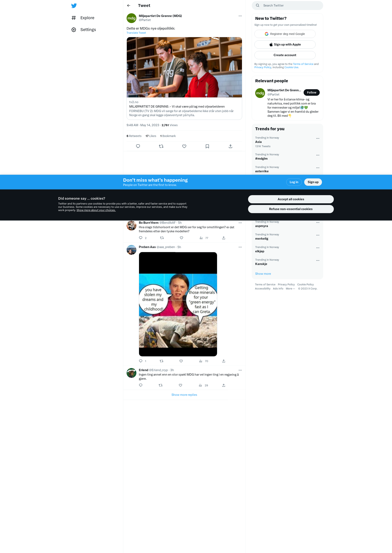This screenshot has width=392, height=553.
Task: Open Show more about your choices link
Action: click(x=96, y=210)
